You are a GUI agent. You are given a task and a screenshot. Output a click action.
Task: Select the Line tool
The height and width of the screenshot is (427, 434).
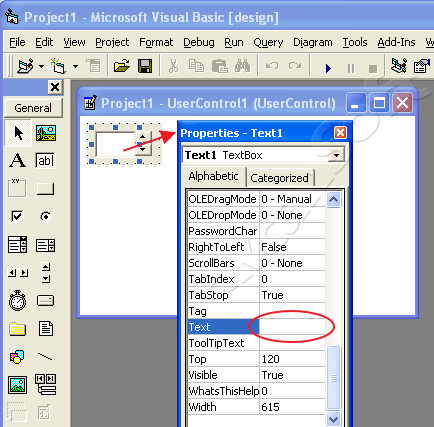click(x=45, y=357)
